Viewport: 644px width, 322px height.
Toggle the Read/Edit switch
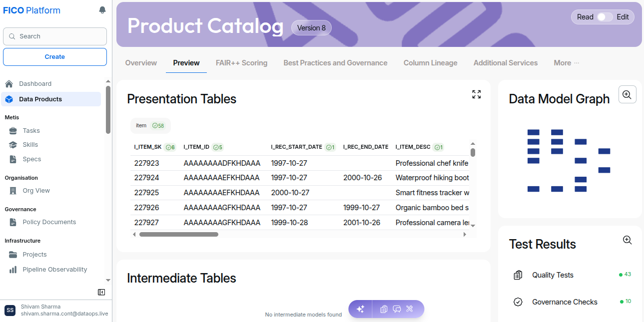coord(605,17)
